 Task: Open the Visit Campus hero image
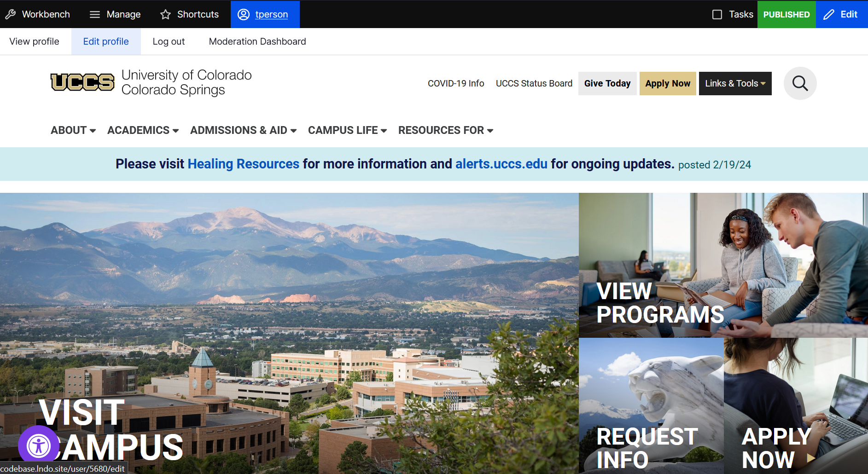point(289,333)
